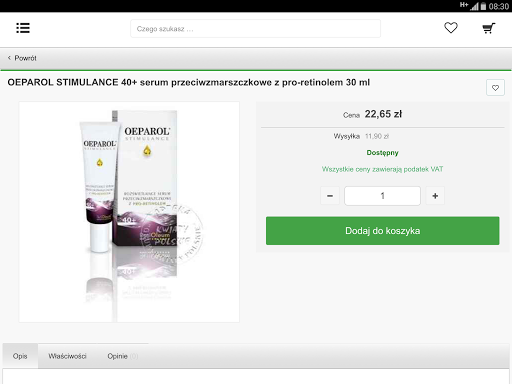Click the quantity input field showing 1
Image resolution: width=512 pixels, height=384 pixels.
click(382, 196)
